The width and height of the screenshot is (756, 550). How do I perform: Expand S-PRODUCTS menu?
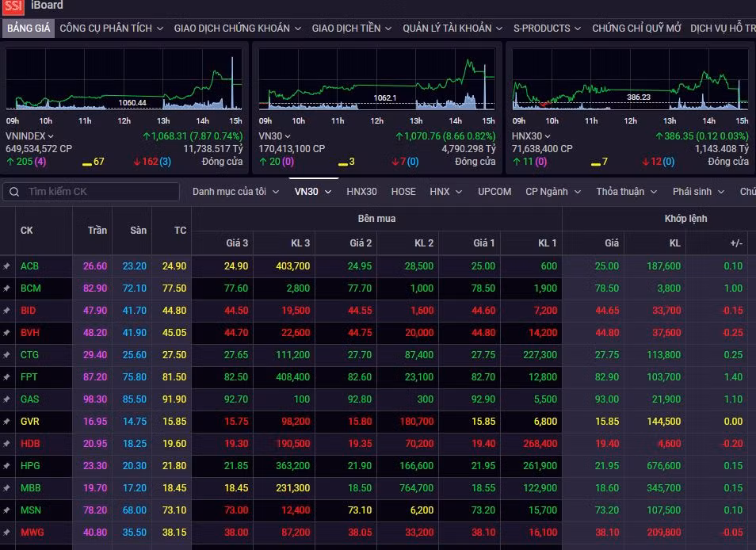[548, 29]
